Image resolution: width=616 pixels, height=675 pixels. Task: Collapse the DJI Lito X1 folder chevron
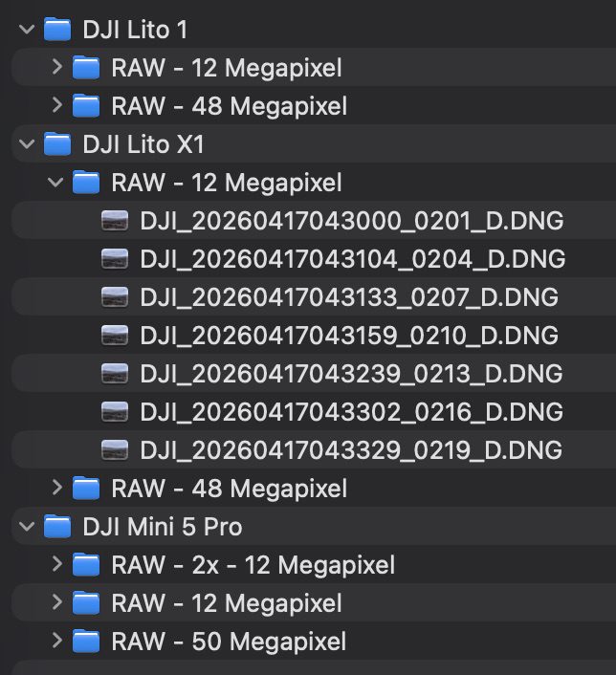27,144
